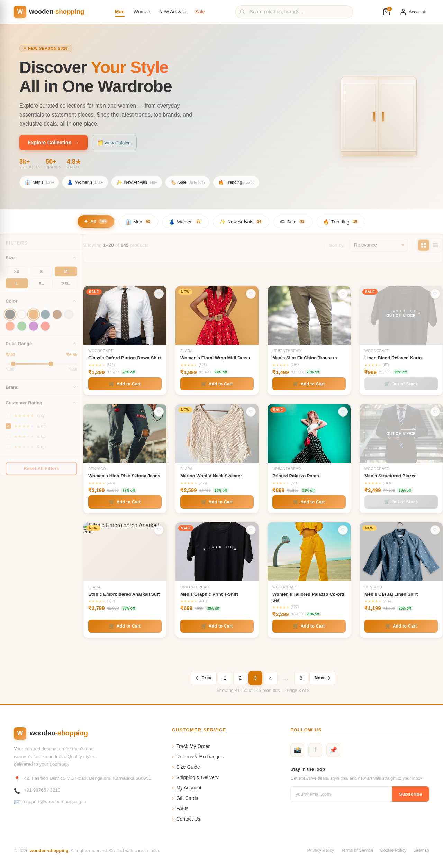Deselect size L filter
Image resolution: width=443 pixels, height=868 pixels.
[x=17, y=283]
